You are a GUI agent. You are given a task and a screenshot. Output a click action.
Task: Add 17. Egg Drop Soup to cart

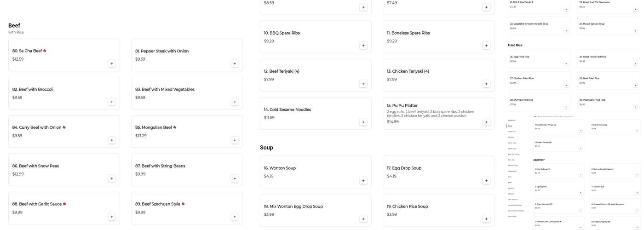(x=486, y=181)
